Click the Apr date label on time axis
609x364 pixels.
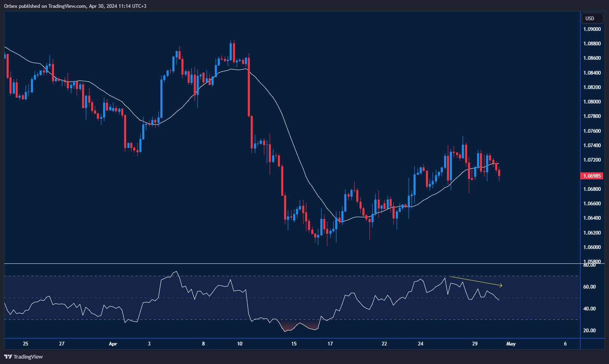(113, 344)
